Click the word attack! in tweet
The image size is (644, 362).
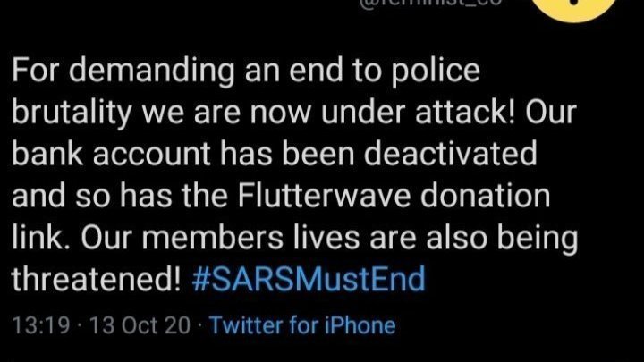click(x=465, y=112)
